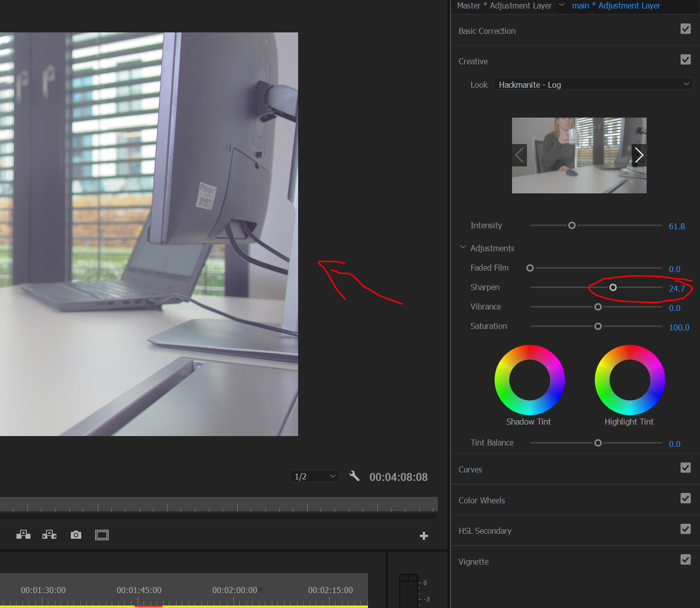Click the Extract button icon
Viewport: 700px width, 608px height.
point(49,535)
